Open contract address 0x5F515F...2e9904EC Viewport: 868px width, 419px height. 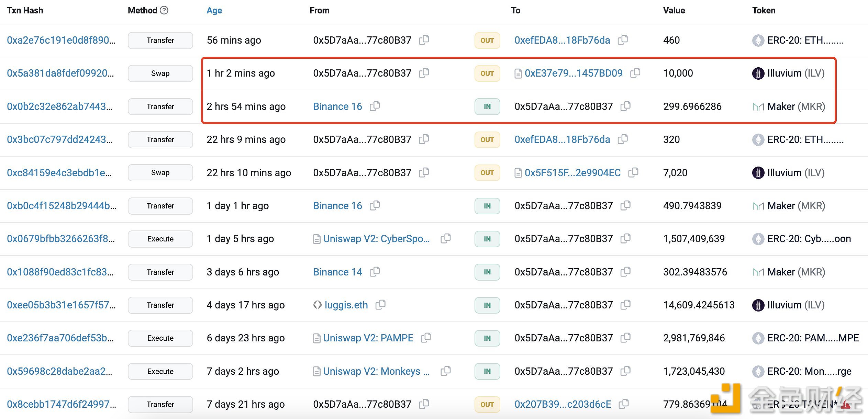click(x=573, y=173)
